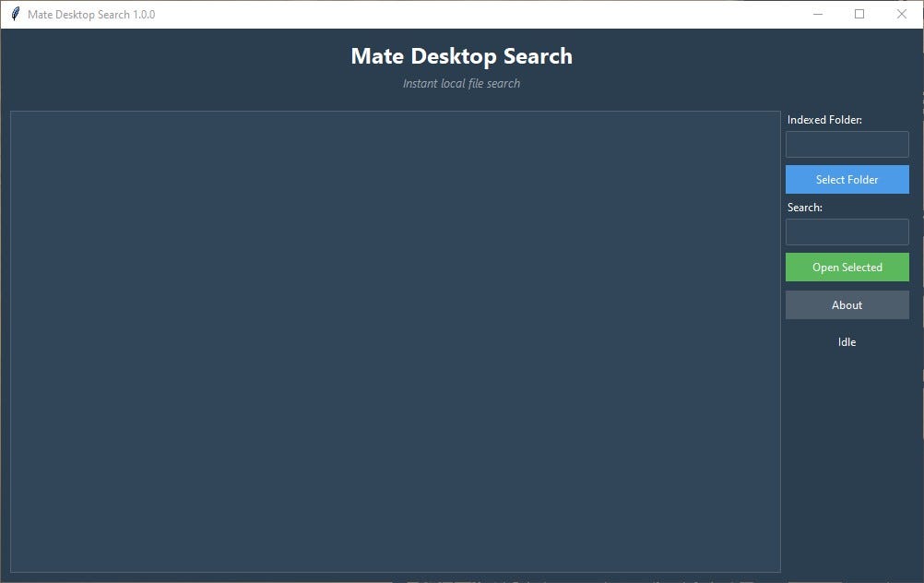Click the 'Indexed Folder:' label
924x583 pixels.
pos(824,120)
